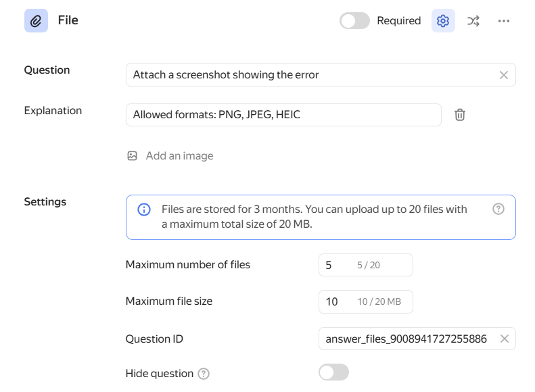Clear the Question text field
The width and height of the screenshot is (535, 392).
click(503, 75)
